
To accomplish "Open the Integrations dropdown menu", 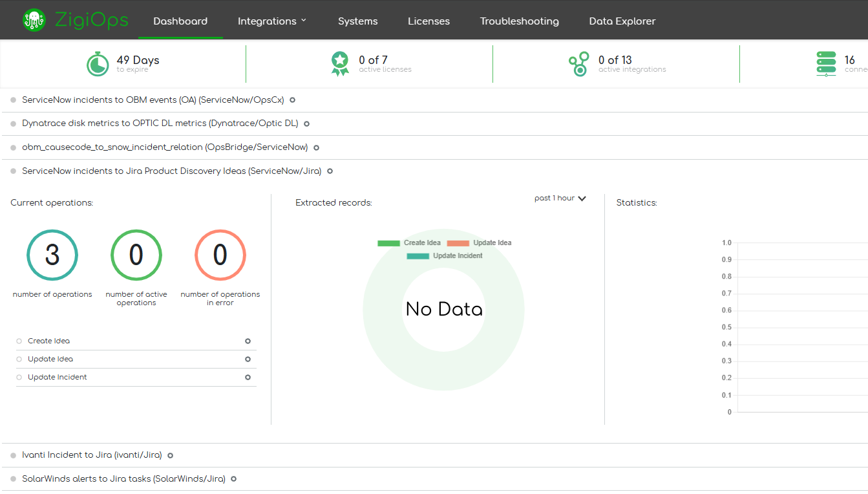I will (272, 21).
